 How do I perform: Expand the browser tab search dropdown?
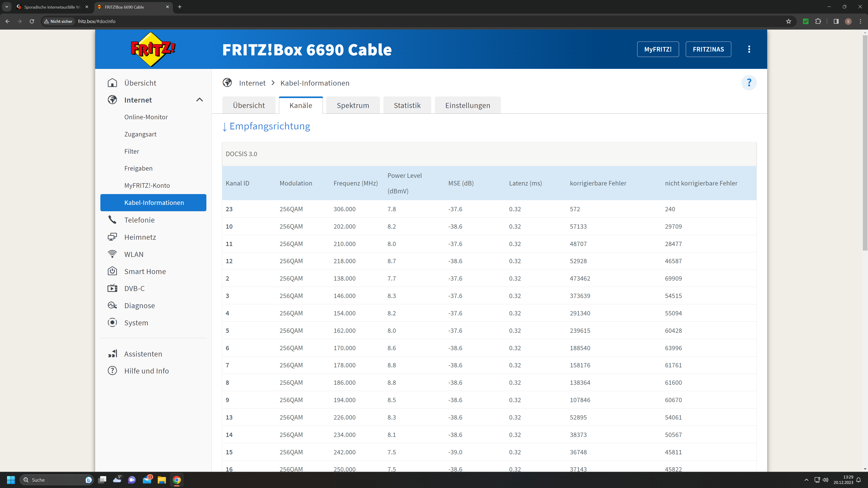click(x=6, y=7)
